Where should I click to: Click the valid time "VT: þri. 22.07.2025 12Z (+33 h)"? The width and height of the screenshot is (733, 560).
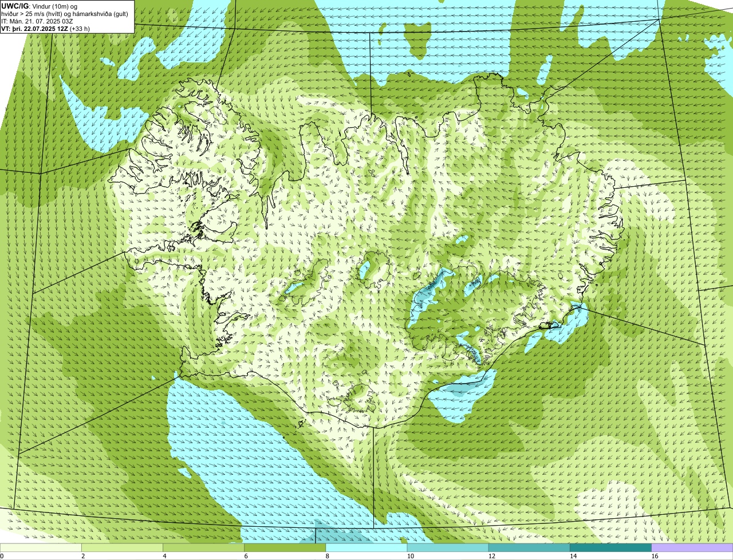click(45, 28)
